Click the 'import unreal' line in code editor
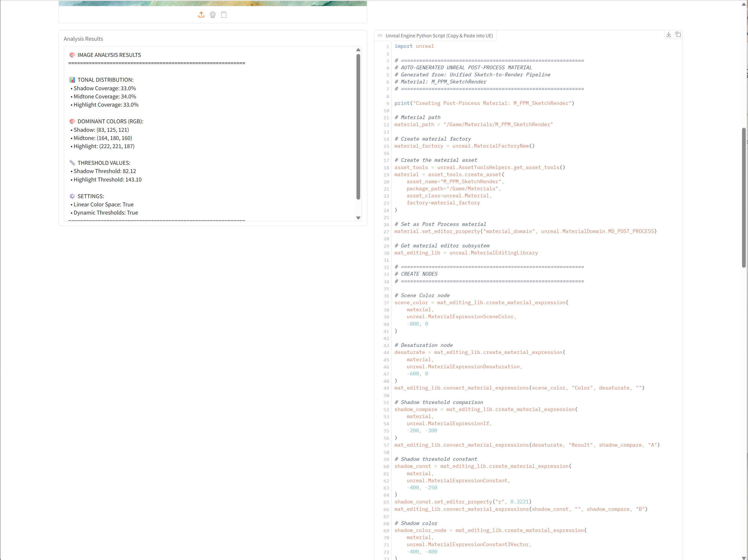The image size is (748, 560). point(414,46)
